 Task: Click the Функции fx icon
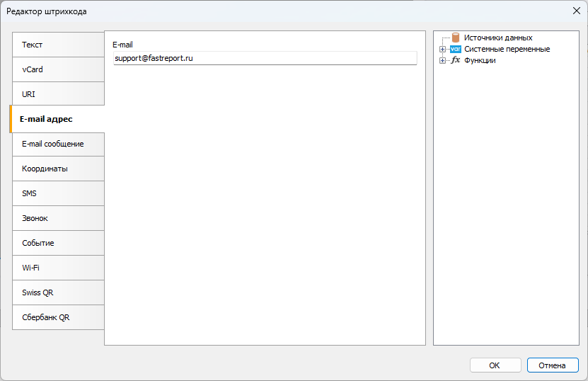456,60
